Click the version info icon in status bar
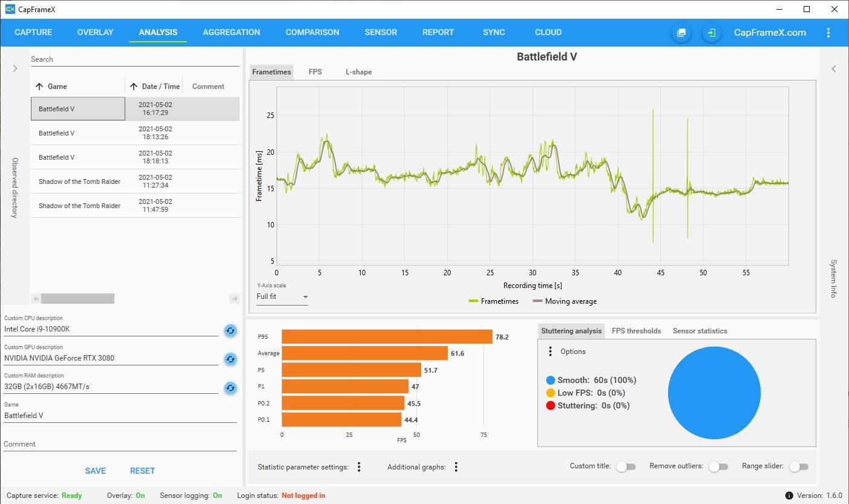 tap(789, 496)
